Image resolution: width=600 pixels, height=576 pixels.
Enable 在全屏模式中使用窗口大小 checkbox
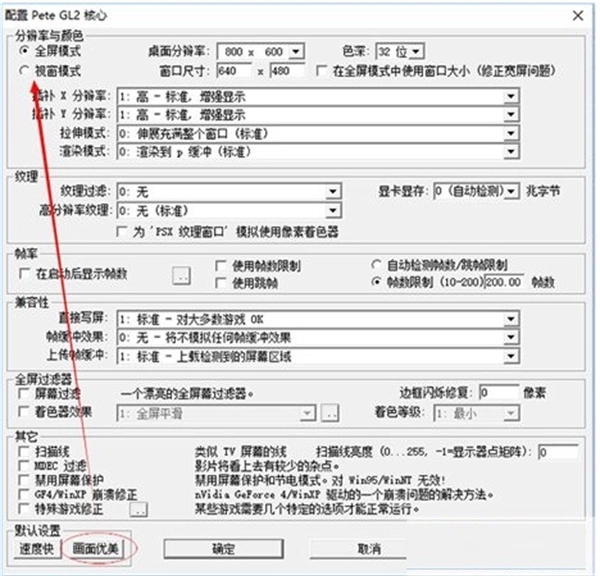coord(321,72)
